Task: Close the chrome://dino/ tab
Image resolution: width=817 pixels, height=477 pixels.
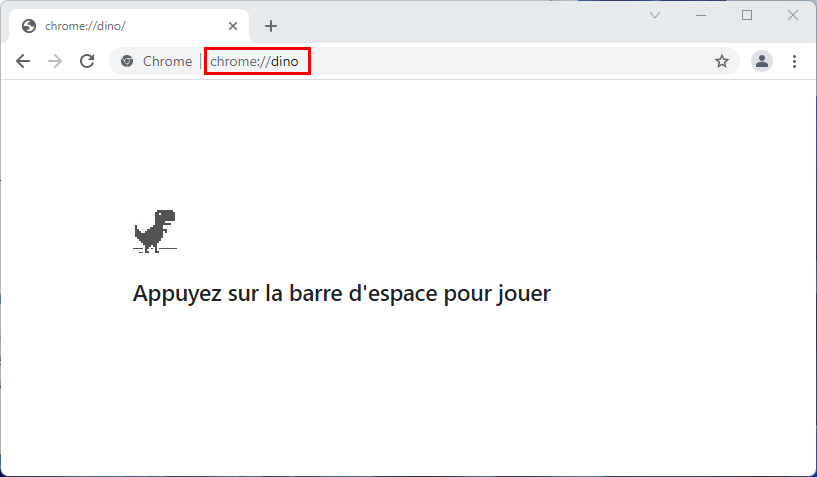Action: coord(233,26)
